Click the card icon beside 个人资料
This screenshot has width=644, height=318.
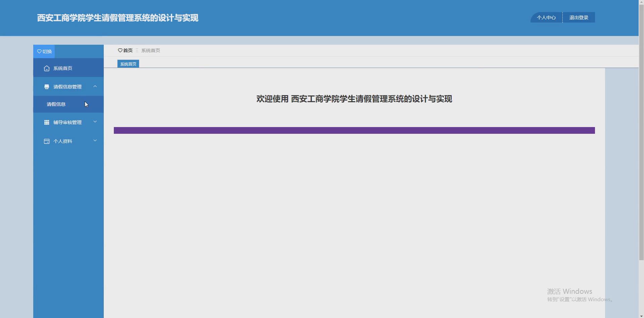(x=46, y=141)
